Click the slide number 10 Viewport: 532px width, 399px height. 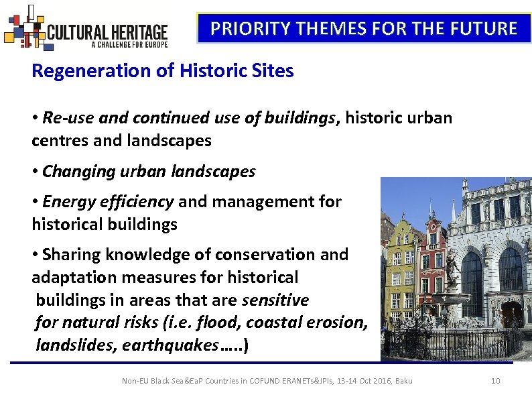[496, 381]
